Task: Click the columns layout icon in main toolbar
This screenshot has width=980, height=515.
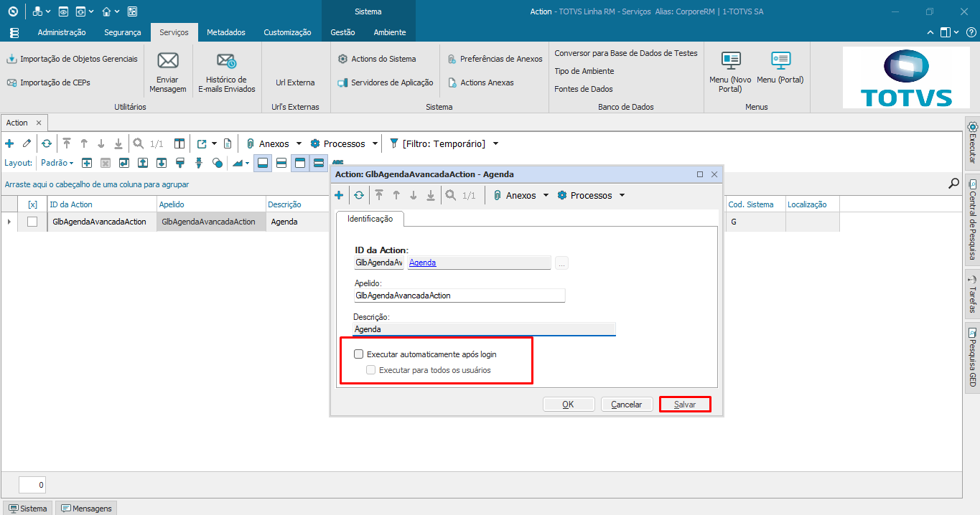Action: pos(179,143)
